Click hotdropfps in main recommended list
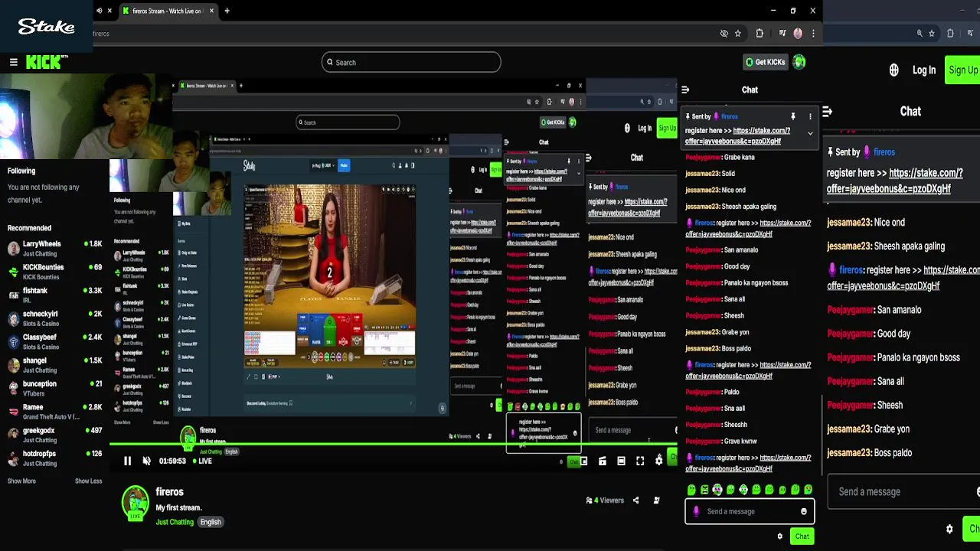Image resolution: width=980 pixels, height=551 pixels. click(x=54, y=458)
